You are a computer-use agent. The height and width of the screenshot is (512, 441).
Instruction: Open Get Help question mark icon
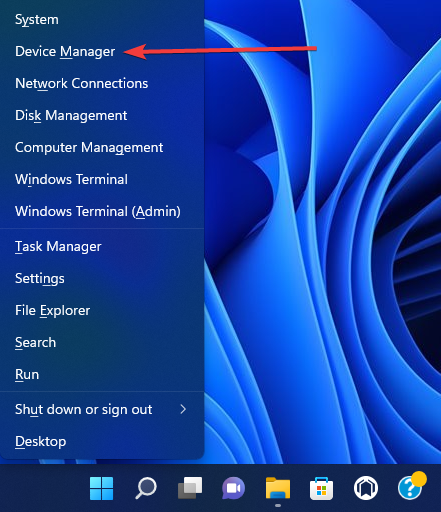[411, 487]
